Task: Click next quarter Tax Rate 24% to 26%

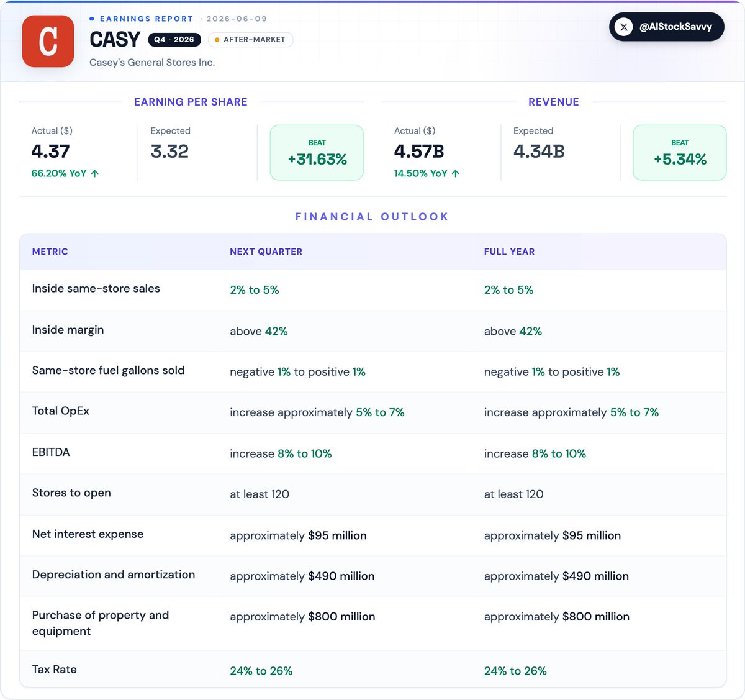Action: 261,671
